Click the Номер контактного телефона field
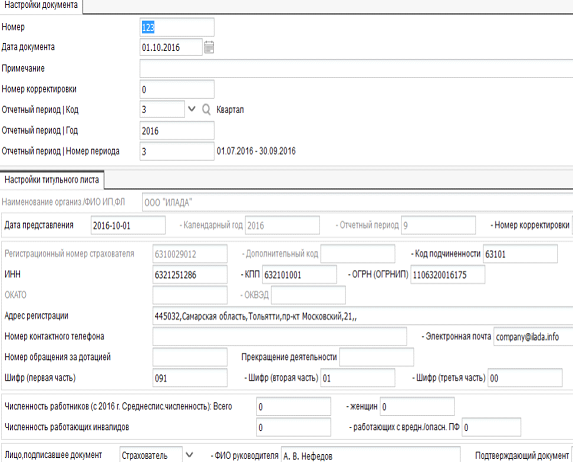The width and height of the screenshot is (573, 463). [x=280, y=337]
